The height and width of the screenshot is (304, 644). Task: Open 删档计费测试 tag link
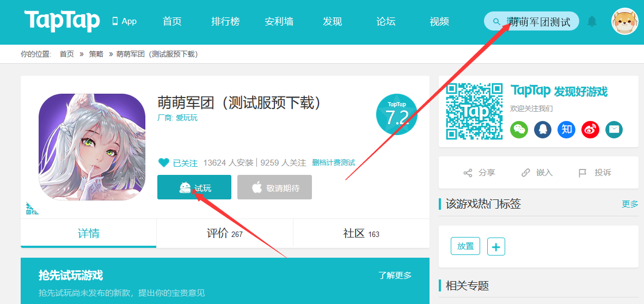point(334,163)
